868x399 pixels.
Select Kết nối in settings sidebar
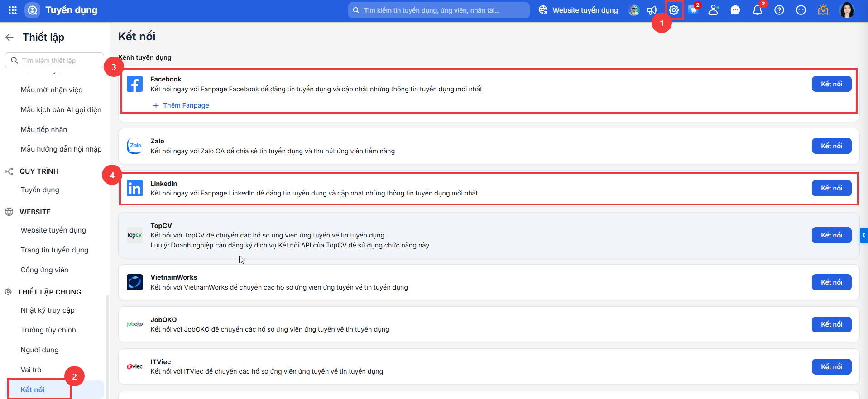(x=33, y=389)
